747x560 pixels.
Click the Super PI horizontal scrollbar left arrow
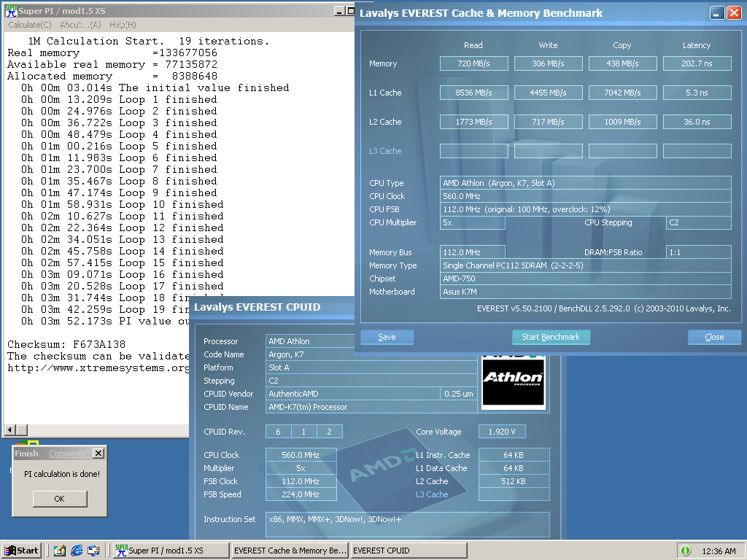click(x=10, y=430)
